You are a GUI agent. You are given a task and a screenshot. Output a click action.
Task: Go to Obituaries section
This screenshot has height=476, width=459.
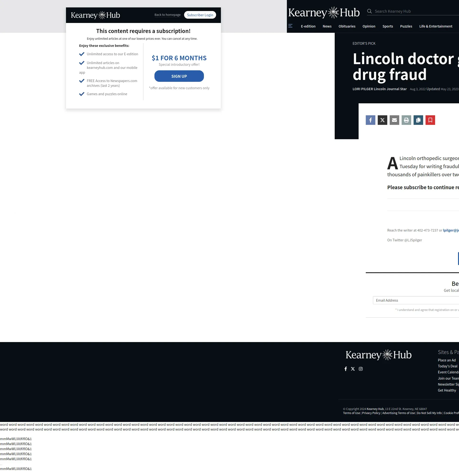(347, 26)
